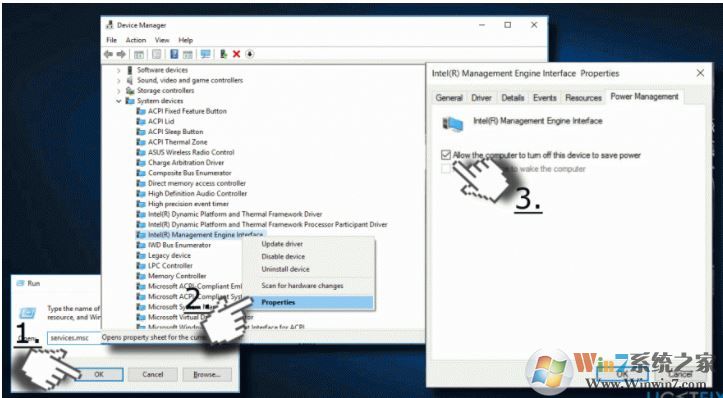723x398 pixels.
Task: Click the scan for hardware changes monitor icon
Action: pyautogui.click(x=206, y=54)
